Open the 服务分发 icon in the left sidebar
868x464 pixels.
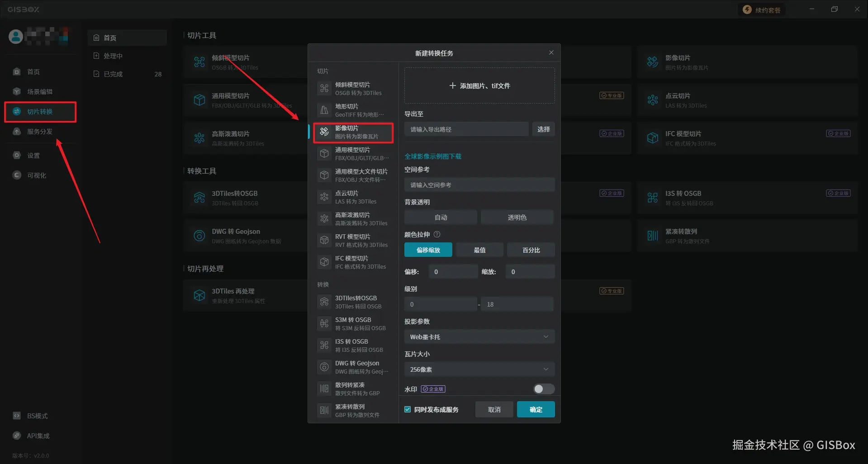(17, 131)
